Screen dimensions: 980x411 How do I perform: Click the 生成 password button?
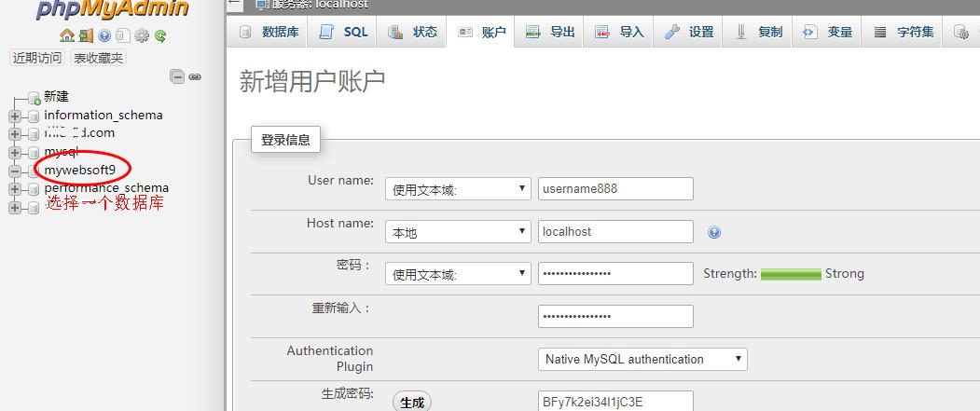pos(412,403)
